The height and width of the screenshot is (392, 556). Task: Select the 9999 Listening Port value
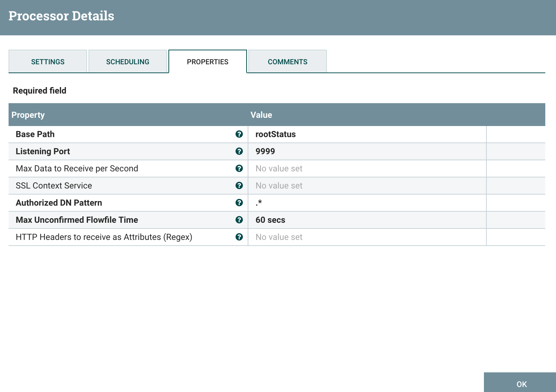click(x=265, y=151)
